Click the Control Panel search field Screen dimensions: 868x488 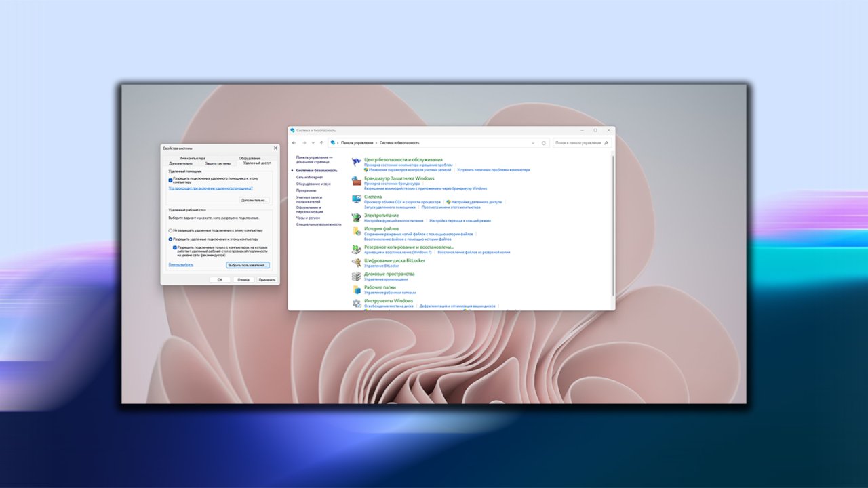coord(578,143)
